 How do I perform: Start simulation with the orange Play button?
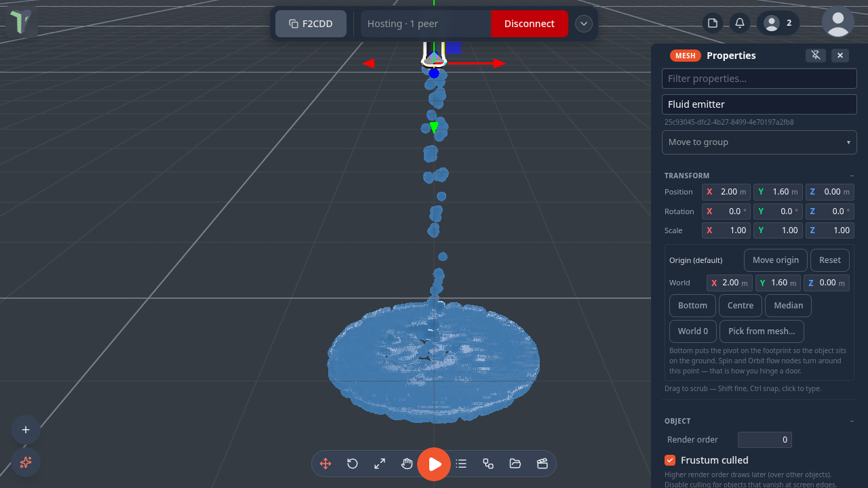click(434, 464)
